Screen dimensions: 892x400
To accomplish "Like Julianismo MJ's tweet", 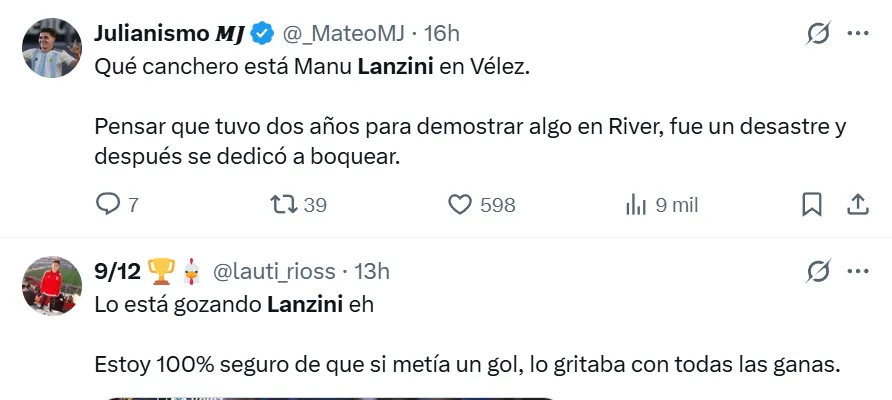I will [x=460, y=205].
